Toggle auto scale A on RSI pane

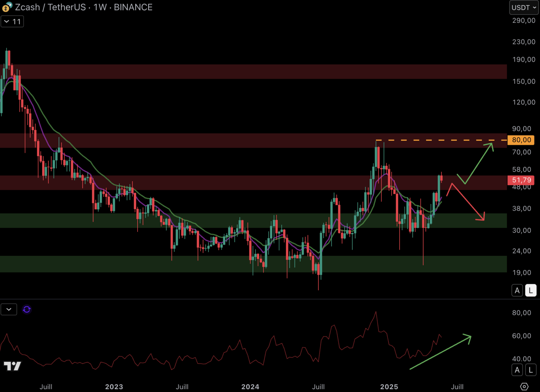coord(517,370)
